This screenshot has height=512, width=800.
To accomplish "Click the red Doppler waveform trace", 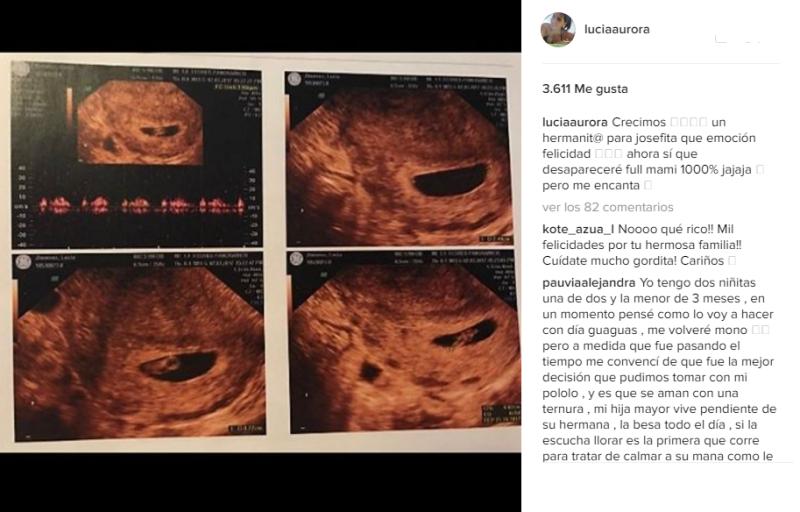I will [x=141, y=205].
